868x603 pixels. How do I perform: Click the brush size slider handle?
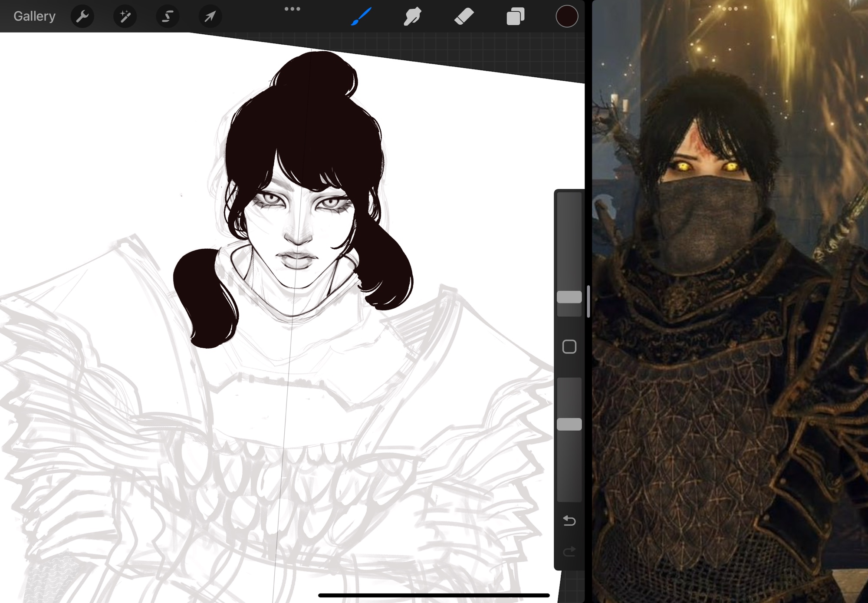click(x=569, y=297)
